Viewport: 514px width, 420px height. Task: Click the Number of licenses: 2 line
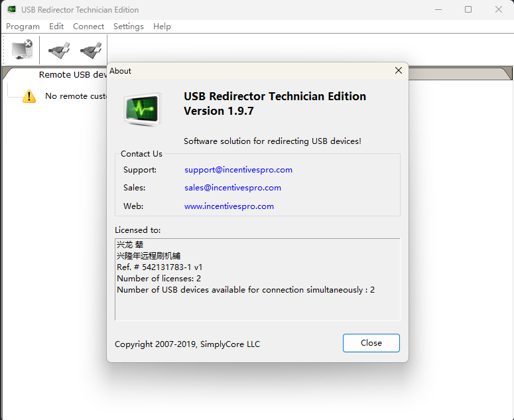[159, 279]
